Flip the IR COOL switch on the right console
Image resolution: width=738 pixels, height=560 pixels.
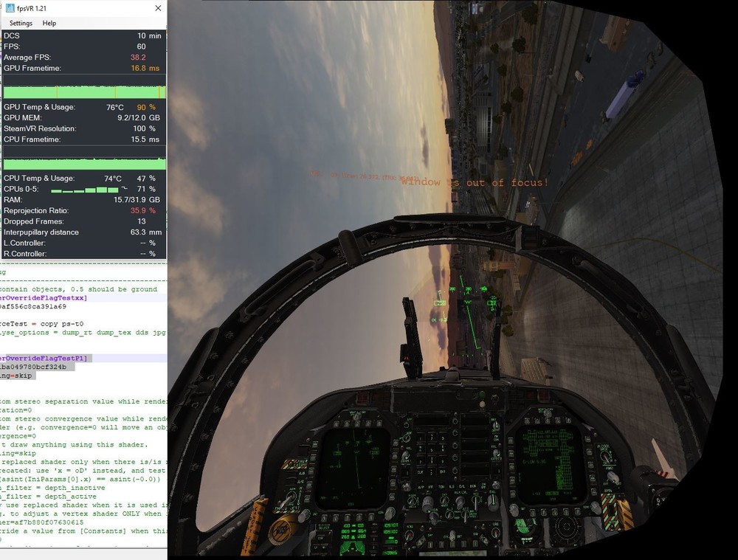click(x=606, y=457)
